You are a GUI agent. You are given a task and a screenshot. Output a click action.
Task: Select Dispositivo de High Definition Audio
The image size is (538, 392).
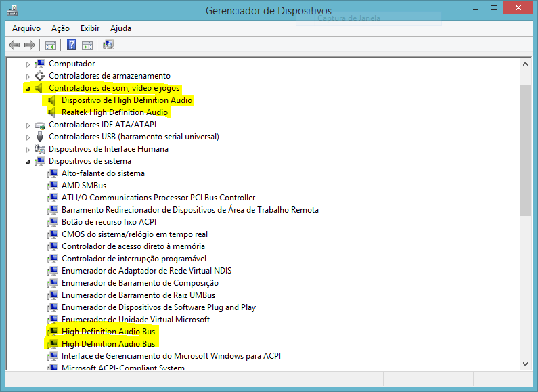coord(127,100)
